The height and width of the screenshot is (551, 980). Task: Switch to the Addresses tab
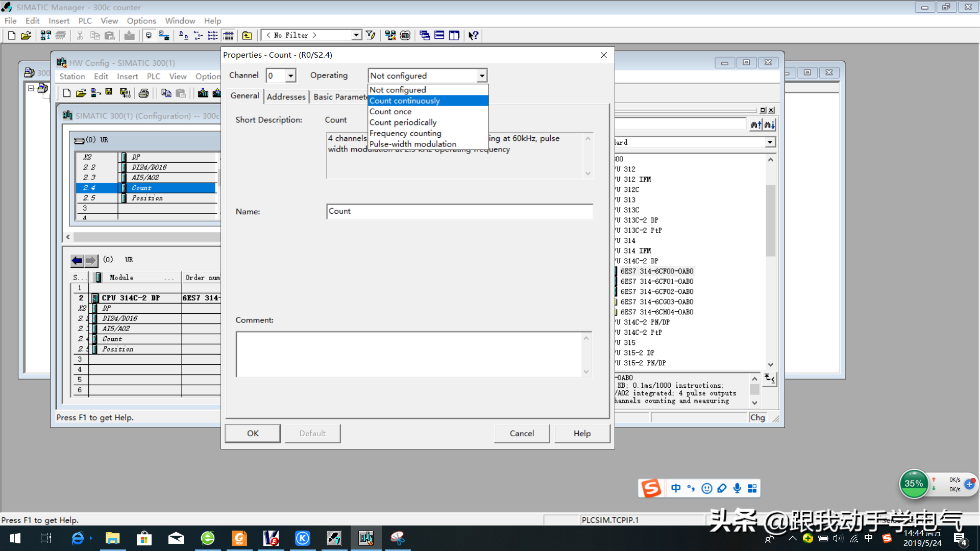(286, 96)
